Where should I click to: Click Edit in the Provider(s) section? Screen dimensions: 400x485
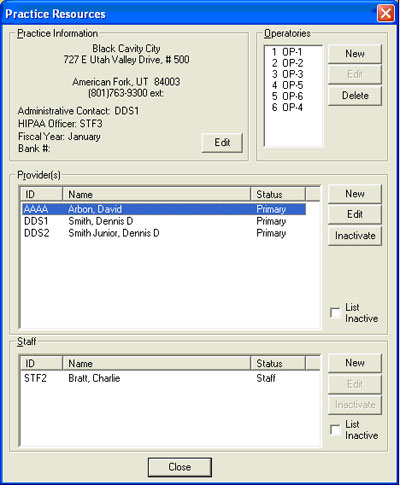(355, 215)
